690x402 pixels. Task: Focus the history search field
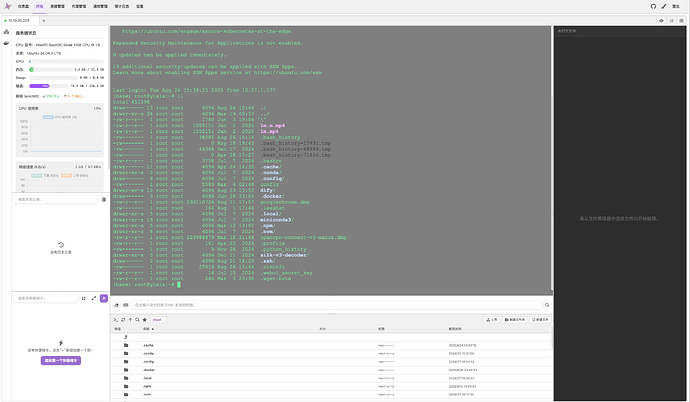56,199
